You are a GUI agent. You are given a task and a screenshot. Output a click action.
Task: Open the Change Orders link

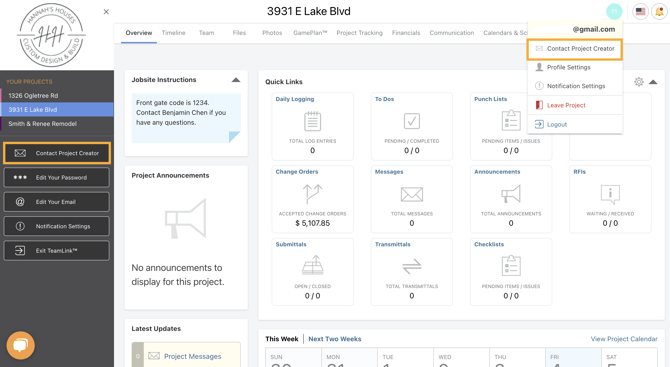[297, 172]
